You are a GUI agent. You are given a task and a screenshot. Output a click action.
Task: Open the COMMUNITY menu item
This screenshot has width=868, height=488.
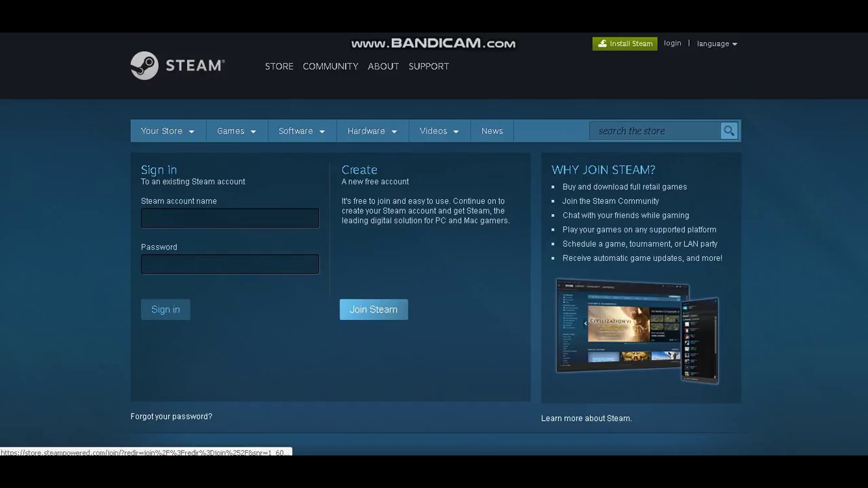point(330,66)
